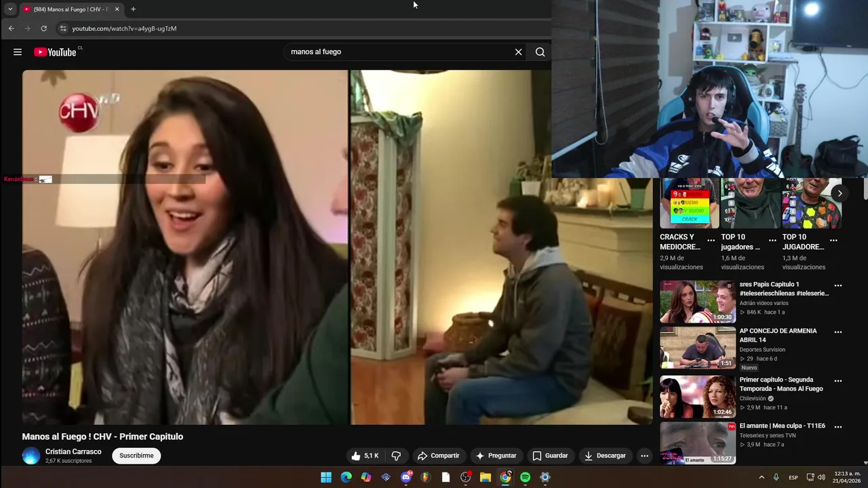Open OBS Studio from the taskbar

466,477
